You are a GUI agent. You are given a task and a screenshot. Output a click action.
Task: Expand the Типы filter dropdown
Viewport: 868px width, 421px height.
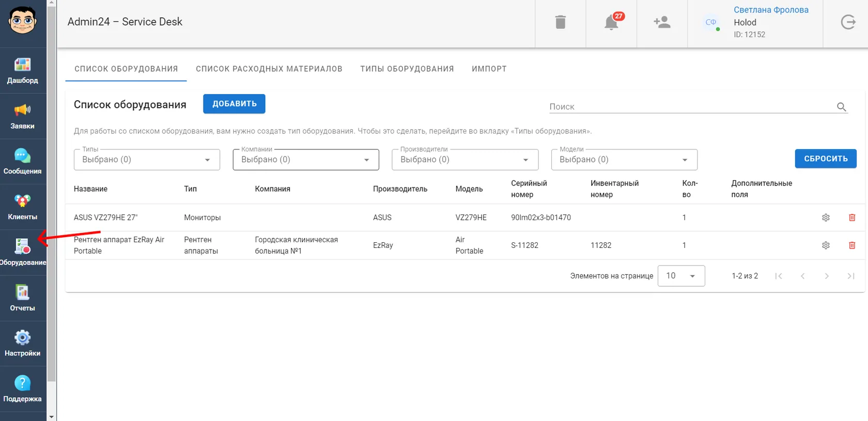tap(147, 160)
